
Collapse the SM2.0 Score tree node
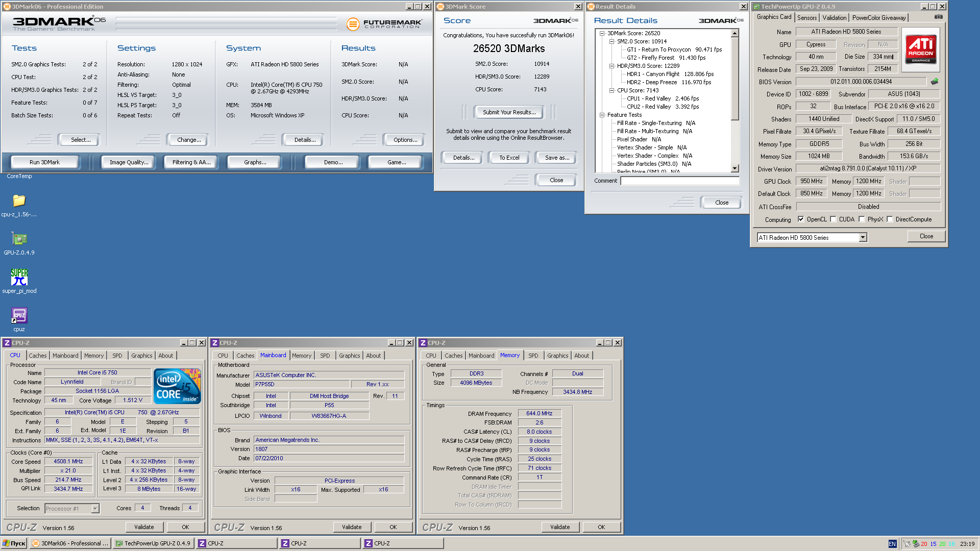pyautogui.click(x=612, y=41)
